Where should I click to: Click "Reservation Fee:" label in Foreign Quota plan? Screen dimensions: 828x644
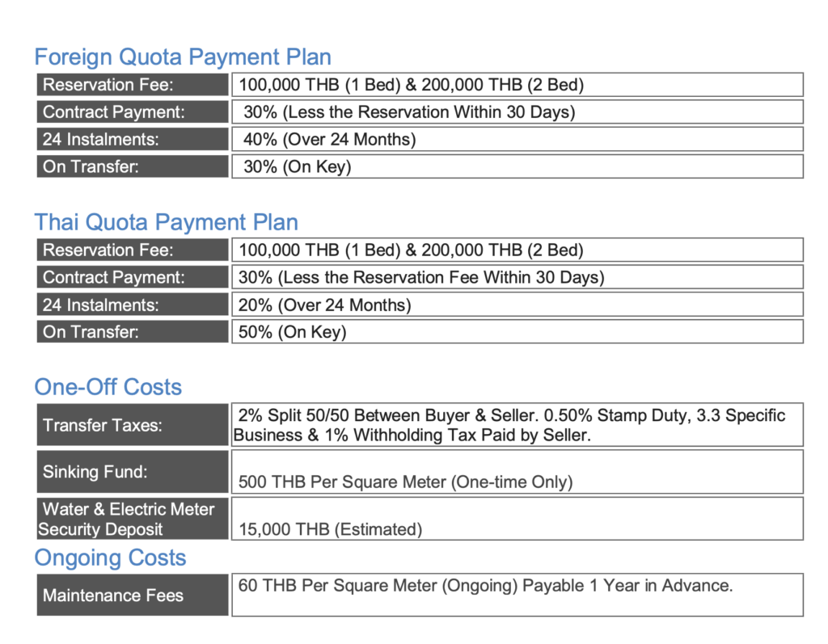pos(133,85)
